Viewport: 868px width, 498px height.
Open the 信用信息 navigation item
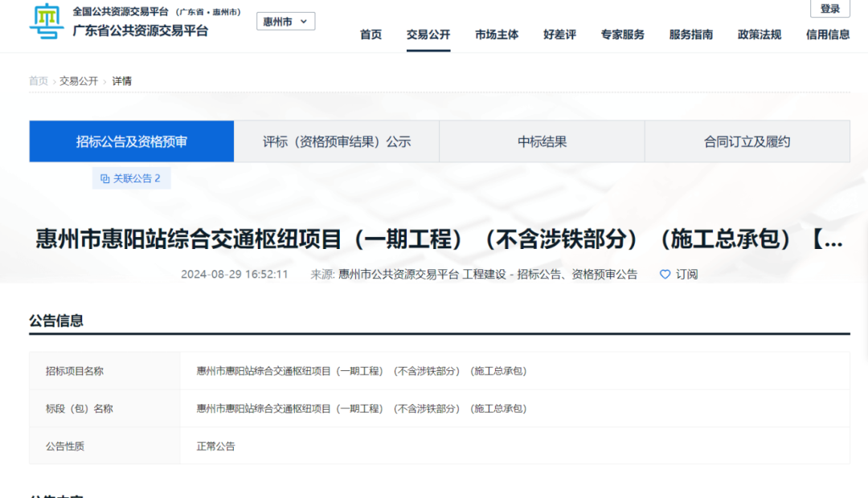click(x=828, y=35)
